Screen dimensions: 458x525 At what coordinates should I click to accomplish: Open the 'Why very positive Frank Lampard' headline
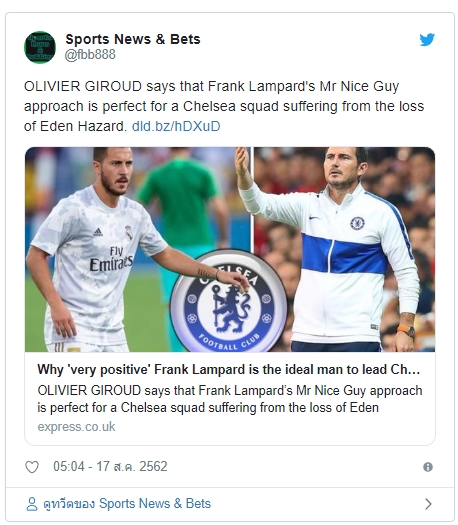tap(228, 370)
